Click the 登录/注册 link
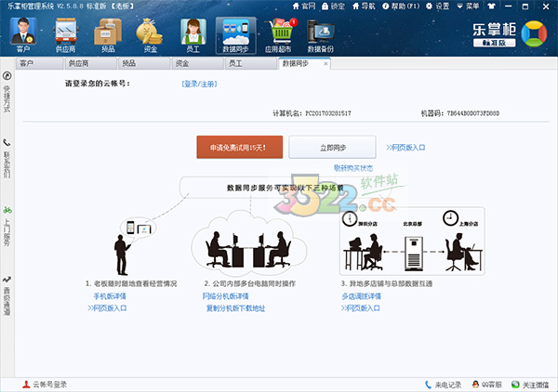The height and width of the screenshot is (392, 558). [x=199, y=84]
